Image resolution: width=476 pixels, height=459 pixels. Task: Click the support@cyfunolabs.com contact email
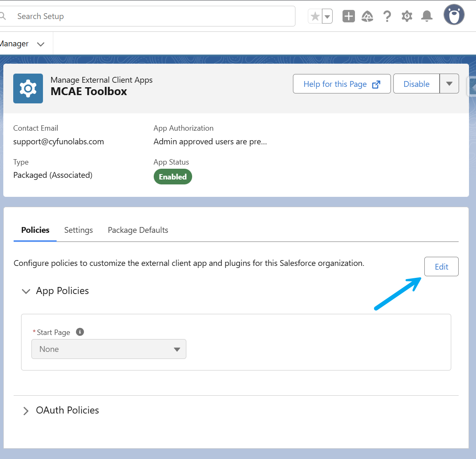pos(59,142)
